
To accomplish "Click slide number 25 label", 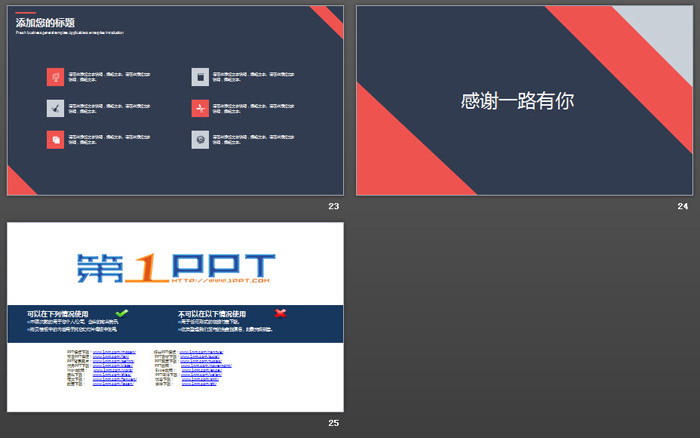I will click(x=333, y=424).
